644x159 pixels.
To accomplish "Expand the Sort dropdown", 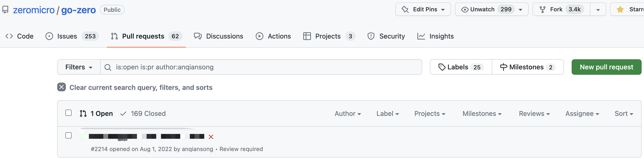I will click(624, 114).
